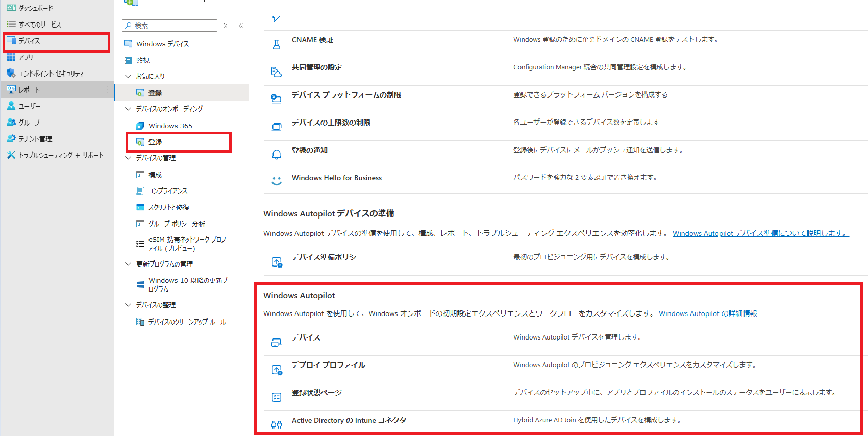This screenshot has height=436, width=868.
Task: Select すべてのサービス in the main menu
Action: pyautogui.click(x=40, y=25)
